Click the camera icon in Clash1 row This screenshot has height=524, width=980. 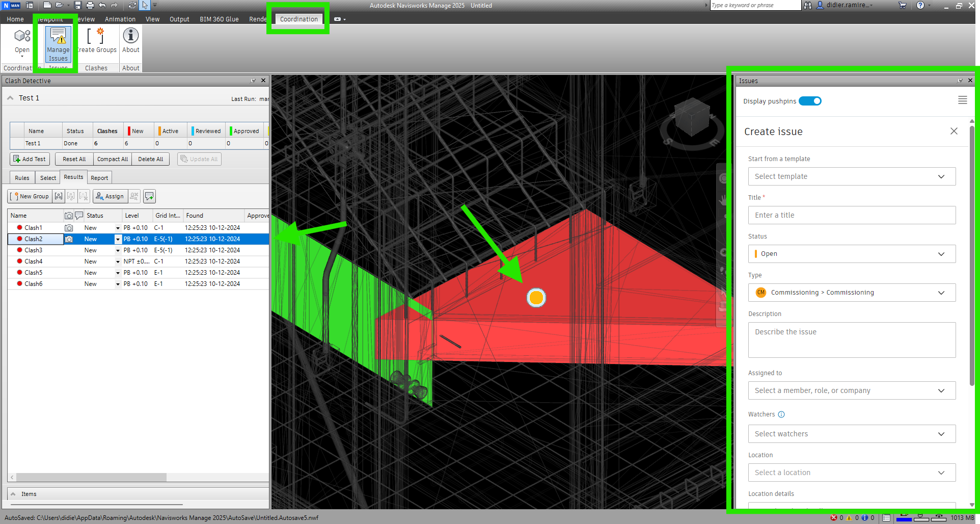pyautogui.click(x=69, y=228)
